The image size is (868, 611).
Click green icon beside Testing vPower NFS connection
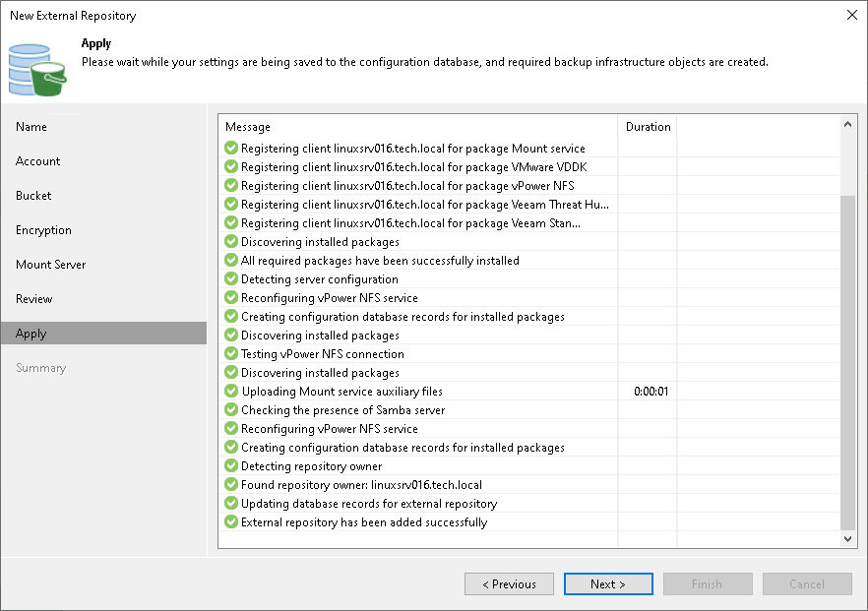231,353
